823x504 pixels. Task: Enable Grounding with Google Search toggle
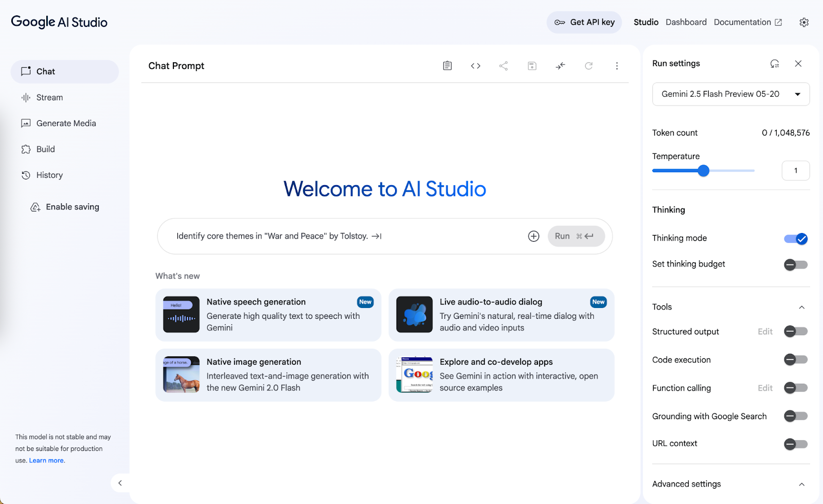(x=796, y=416)
